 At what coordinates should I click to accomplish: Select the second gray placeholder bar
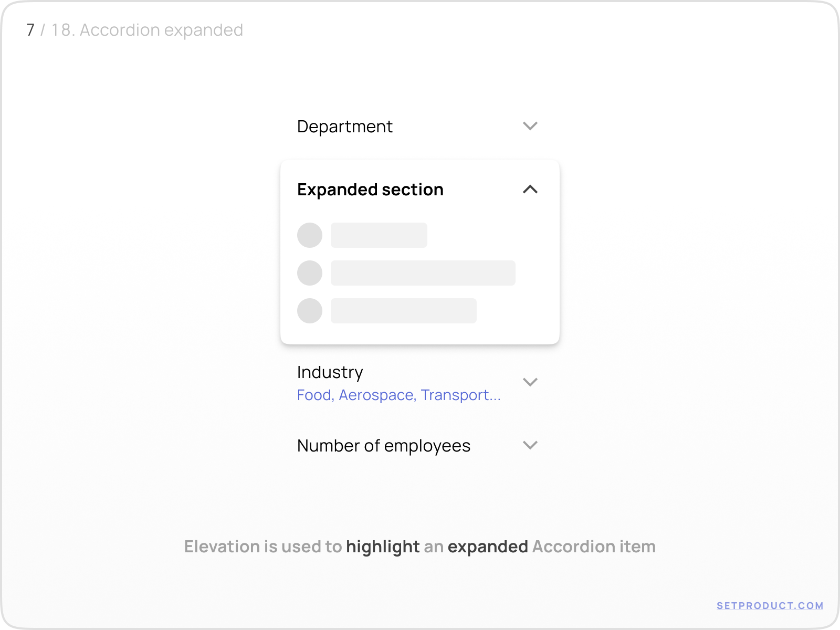click(422, 273)
